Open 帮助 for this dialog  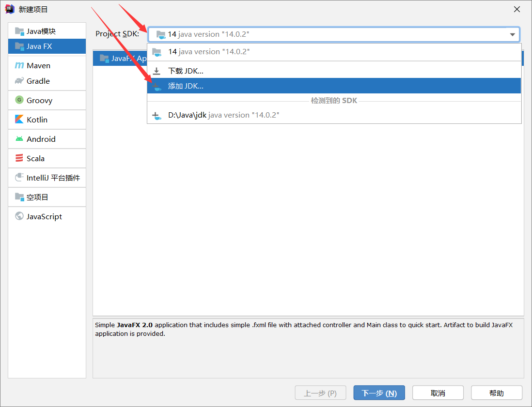pos(496,392)
